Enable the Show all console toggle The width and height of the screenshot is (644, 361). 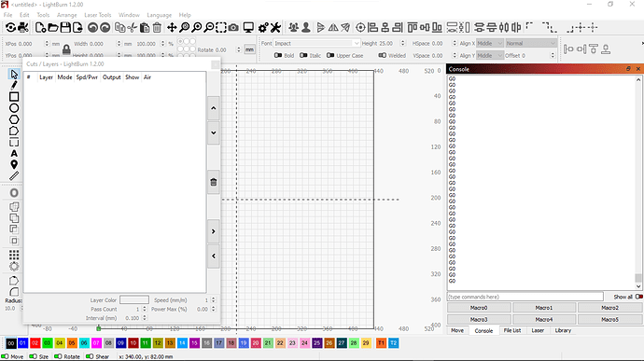click(638, 297)
